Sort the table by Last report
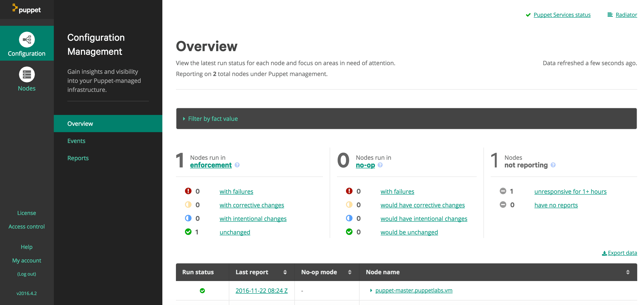 pyautogui.click(x=285, y=272)
